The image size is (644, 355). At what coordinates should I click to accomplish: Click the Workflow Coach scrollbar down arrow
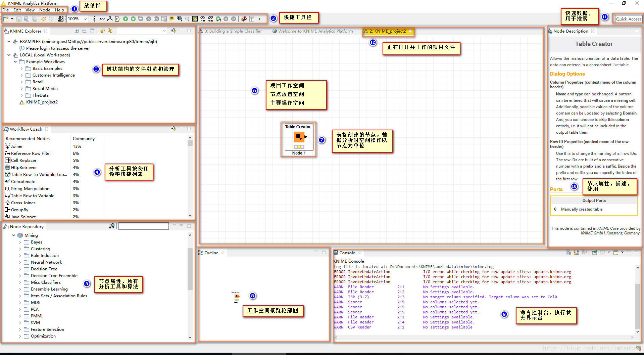coord(190,216)
